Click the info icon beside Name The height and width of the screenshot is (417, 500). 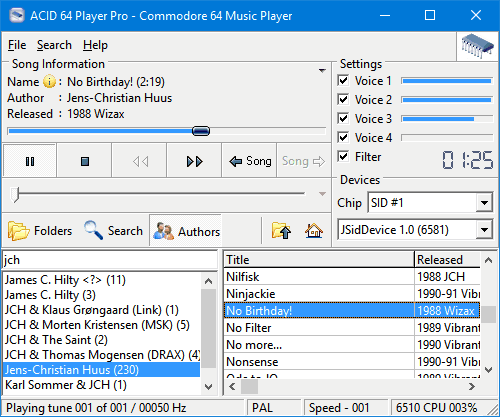pyautogui.click(x=49, y=81)
